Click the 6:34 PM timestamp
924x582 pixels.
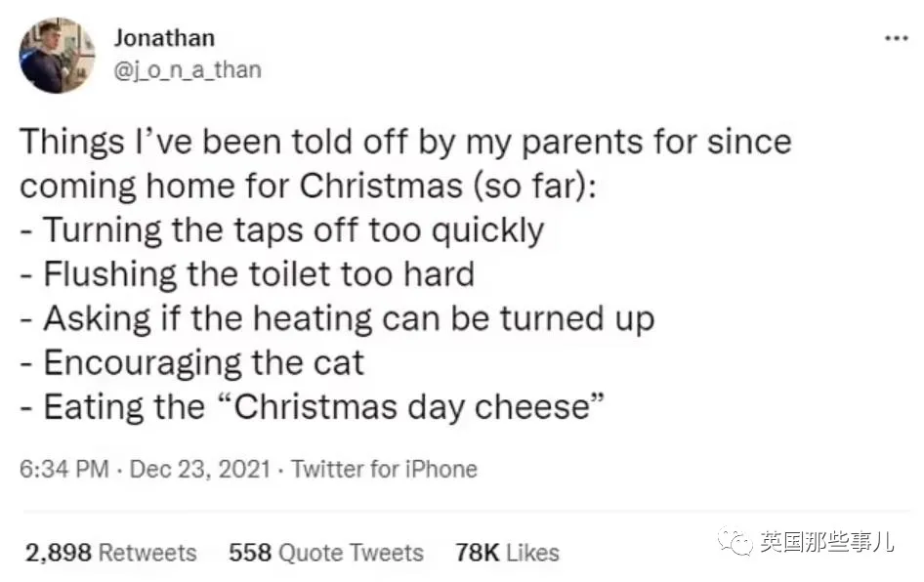[x=63, y=469]
